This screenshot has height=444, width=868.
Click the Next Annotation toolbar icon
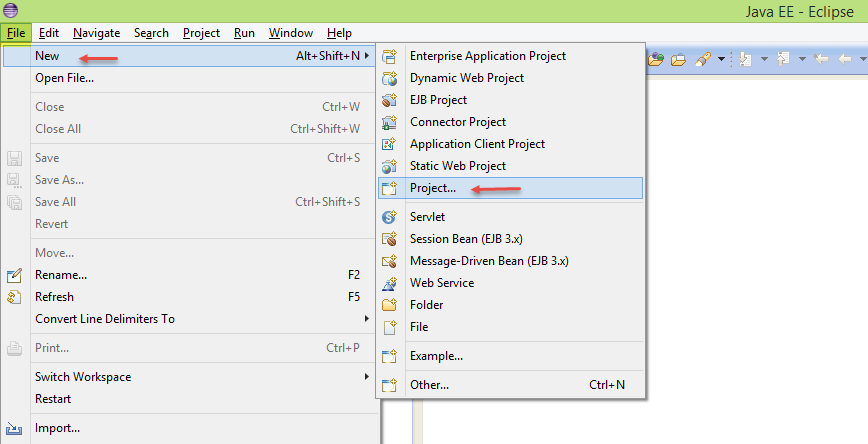[x=746, y=58]
